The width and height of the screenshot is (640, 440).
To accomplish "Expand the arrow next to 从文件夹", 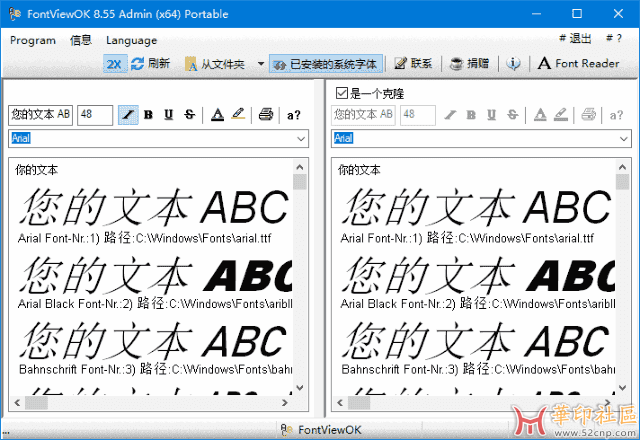I will pos(260,63).
